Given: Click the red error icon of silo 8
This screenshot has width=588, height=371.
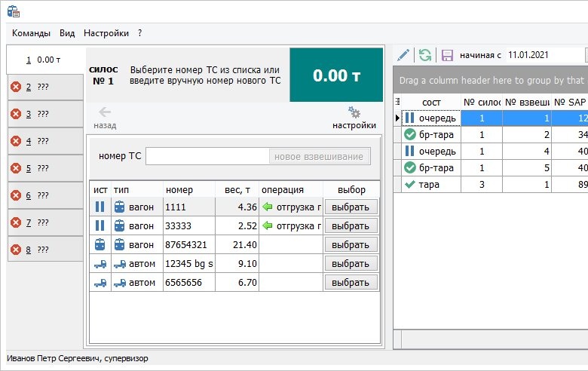Looking at the screenshot, I should [16, 250].
